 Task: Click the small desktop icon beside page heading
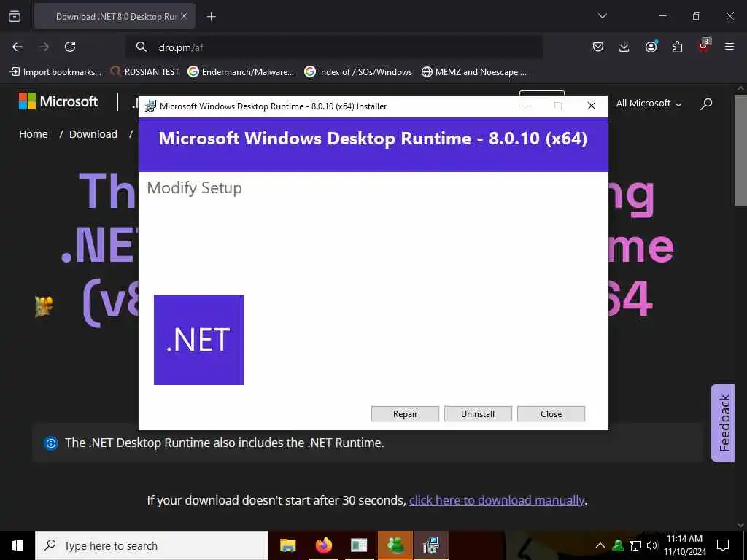pos(44,307)
